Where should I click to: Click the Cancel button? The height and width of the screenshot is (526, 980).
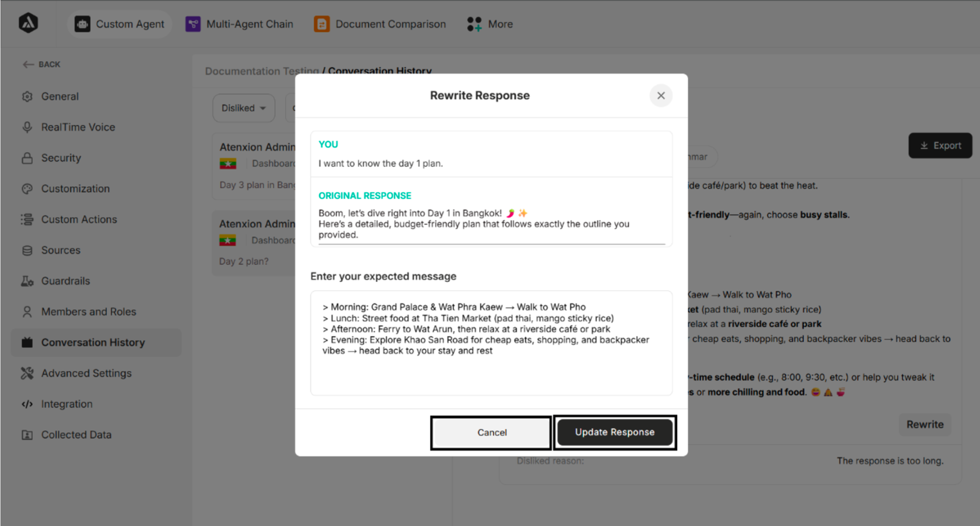click(491, 432)
